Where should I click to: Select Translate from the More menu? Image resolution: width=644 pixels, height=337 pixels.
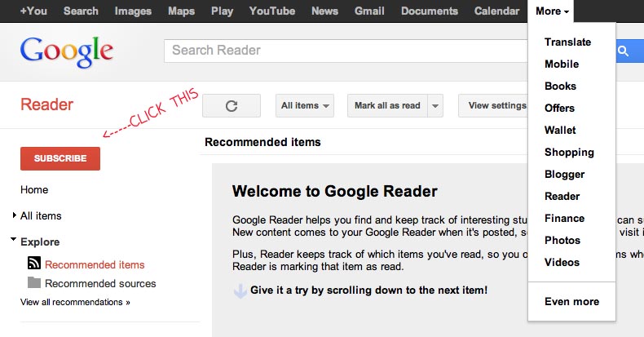point(567,42)
